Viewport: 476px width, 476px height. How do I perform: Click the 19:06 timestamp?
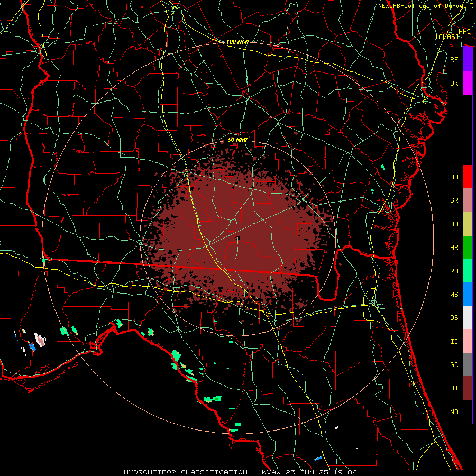point(344,472)
